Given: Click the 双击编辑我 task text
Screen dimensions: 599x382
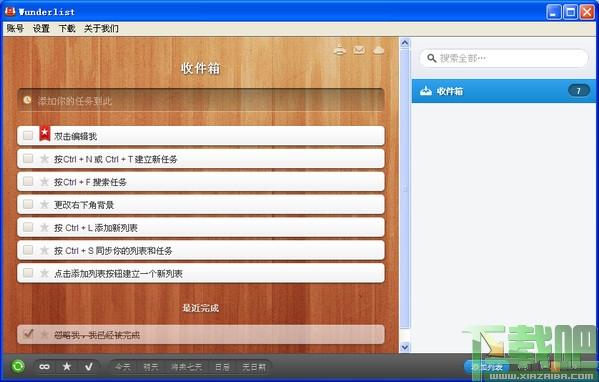Looking at the screenshot, I should click(x=76, y=136).
